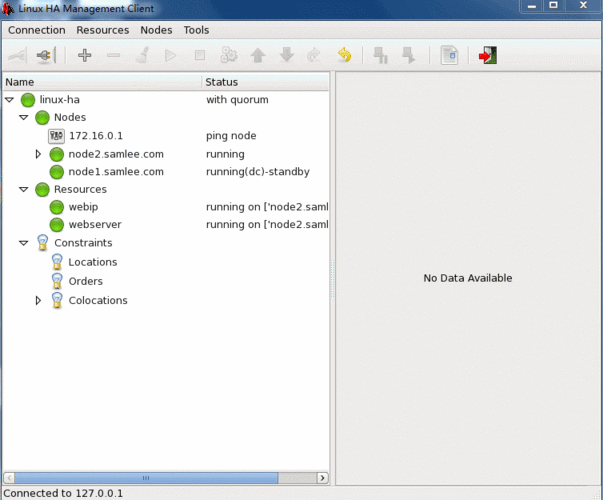The height and width of the screenshot is (500, 603).
Task: Expand the node2.samlee.com node
Action: 39,155
